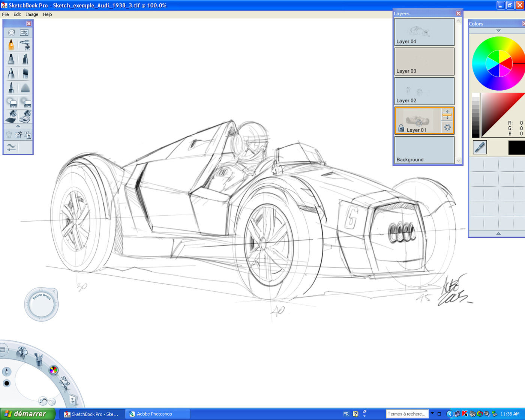Viewport: 525px width, 420px height.
Task: Select the Ballpoint pen brush
Action: (11, 73)
